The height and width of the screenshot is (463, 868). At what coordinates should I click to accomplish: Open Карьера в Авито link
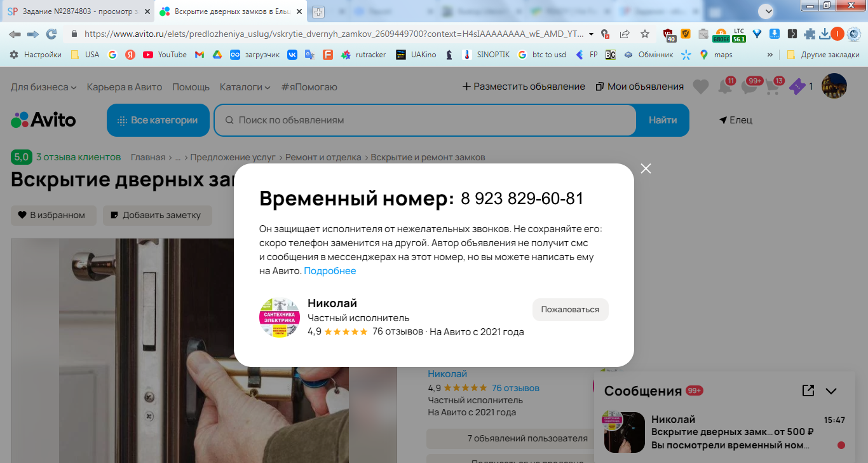pyautogui.click(x=125, y=86)
